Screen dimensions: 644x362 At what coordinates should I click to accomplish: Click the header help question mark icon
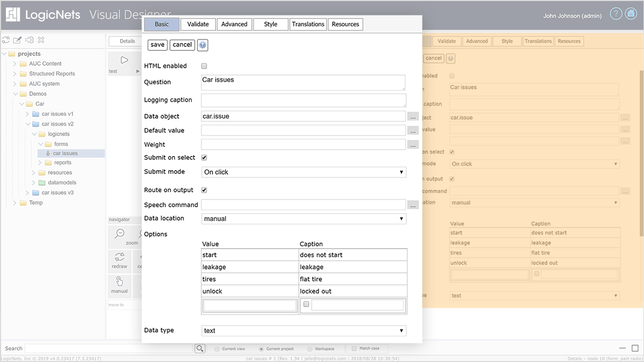point(616,14)
